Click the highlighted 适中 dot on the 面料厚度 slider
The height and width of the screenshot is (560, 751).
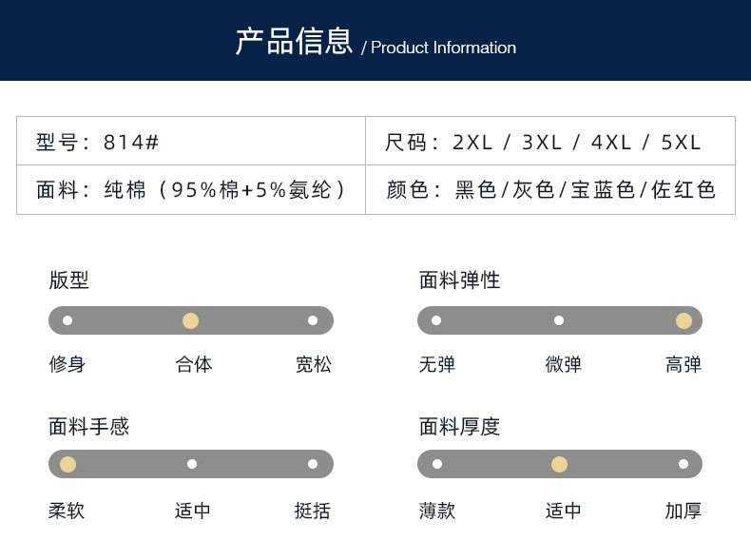tap(559, 464)
